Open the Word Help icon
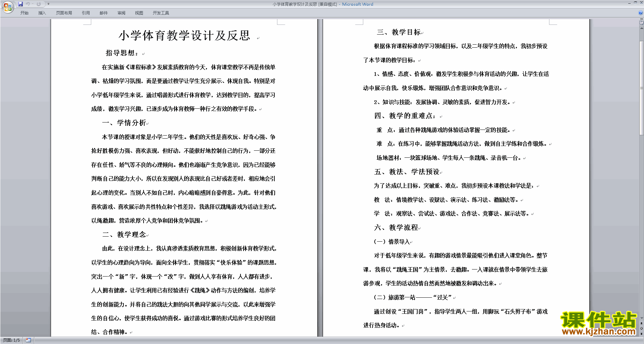Viewport: 644px width, 344px height. 641,13
